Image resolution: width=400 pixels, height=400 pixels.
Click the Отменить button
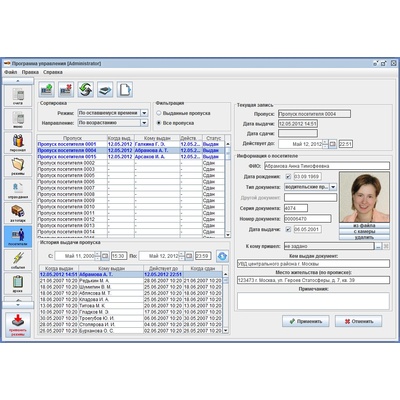click(358, 321)
